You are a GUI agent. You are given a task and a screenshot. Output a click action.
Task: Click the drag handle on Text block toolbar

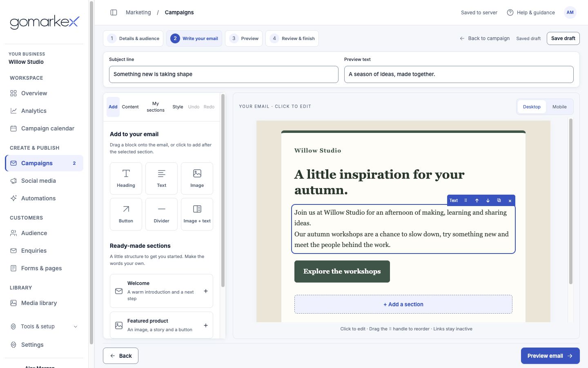point(465,200)
